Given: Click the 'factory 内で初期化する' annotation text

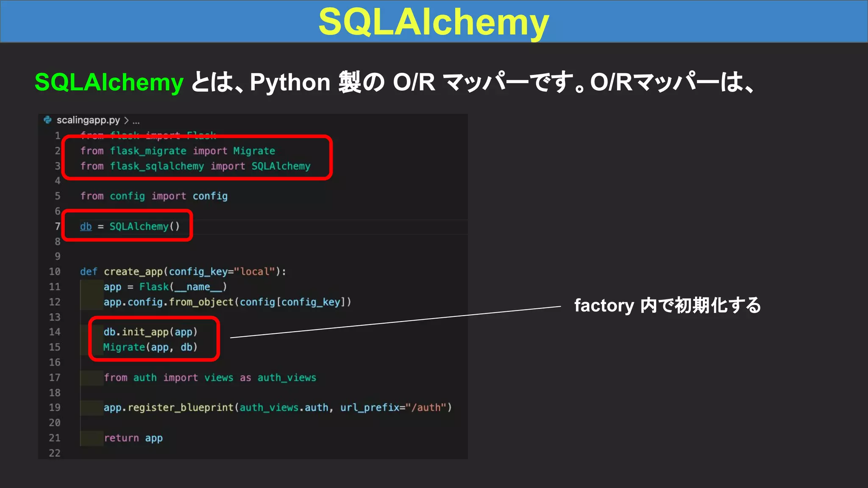Looking at the screenshot, I should (667, 305).
